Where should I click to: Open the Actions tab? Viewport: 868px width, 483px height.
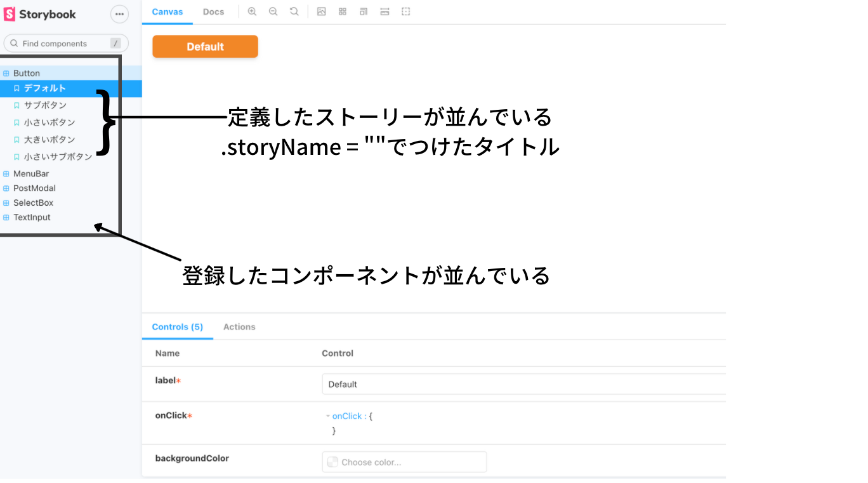click(x=239, y=327)
